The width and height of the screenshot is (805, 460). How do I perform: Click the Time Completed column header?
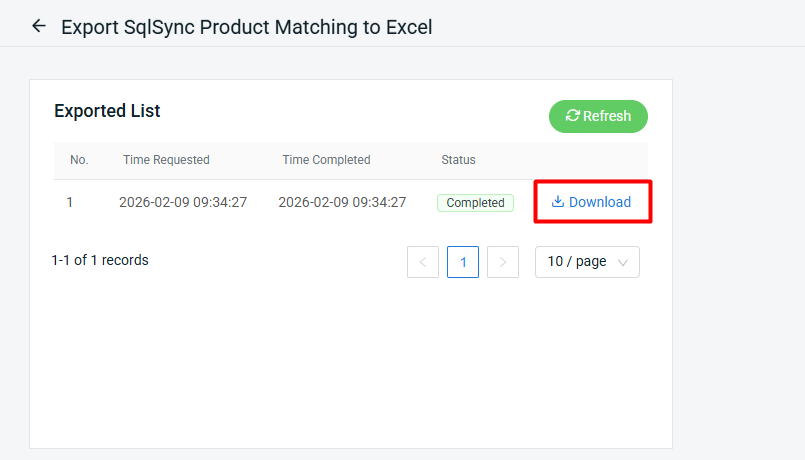pyautogui.click(x=326, y=160)
